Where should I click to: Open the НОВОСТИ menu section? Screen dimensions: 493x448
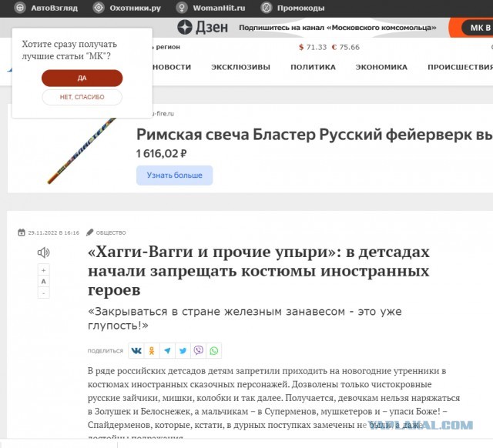(x=172, y=67)
